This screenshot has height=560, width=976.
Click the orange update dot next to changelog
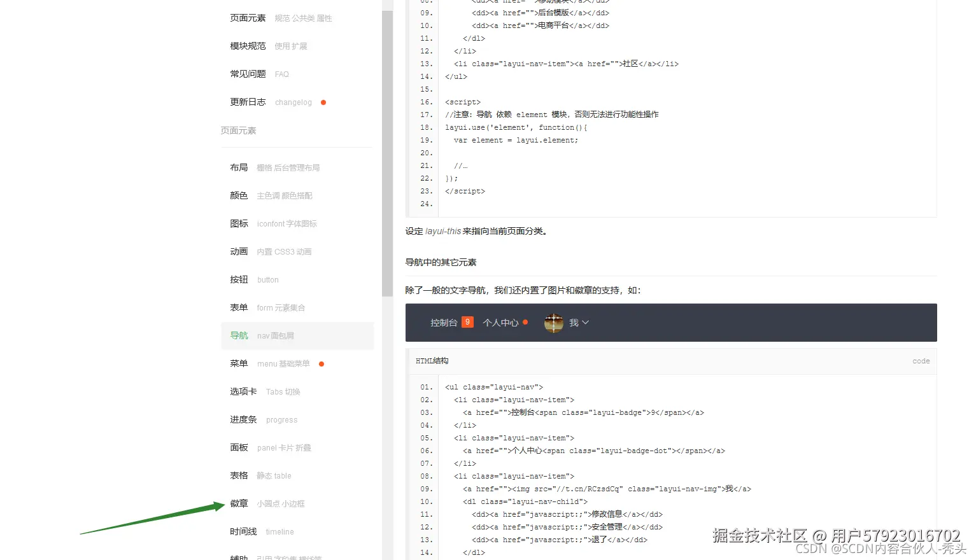coord(323,101)
